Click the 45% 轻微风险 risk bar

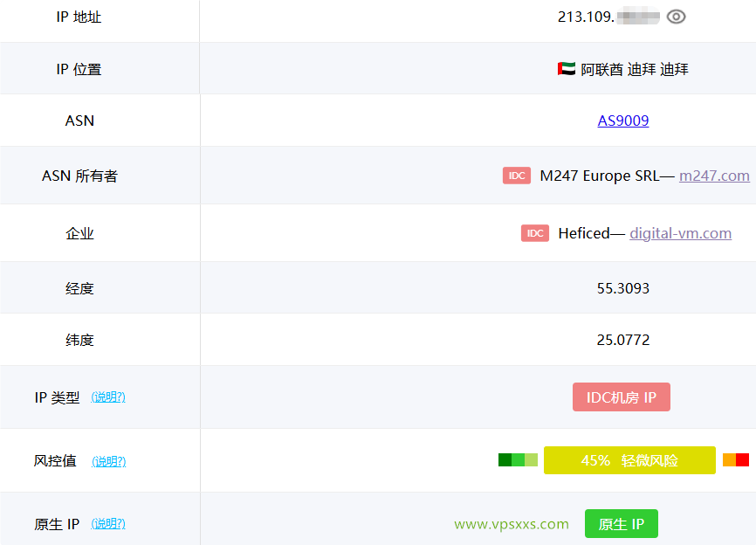tap(629, 460)
